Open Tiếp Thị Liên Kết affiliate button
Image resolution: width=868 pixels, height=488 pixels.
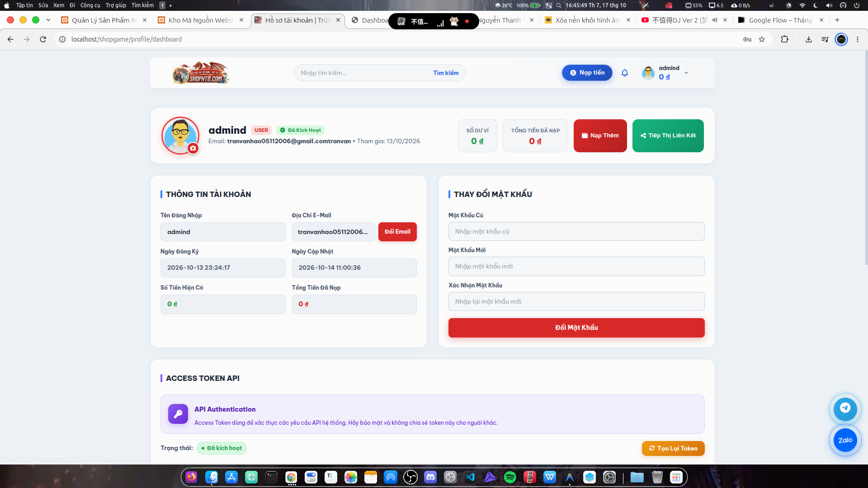click(668, 136)
